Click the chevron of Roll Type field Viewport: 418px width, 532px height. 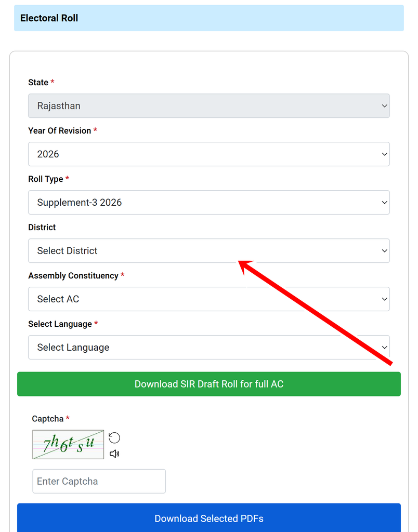point(384,203)
